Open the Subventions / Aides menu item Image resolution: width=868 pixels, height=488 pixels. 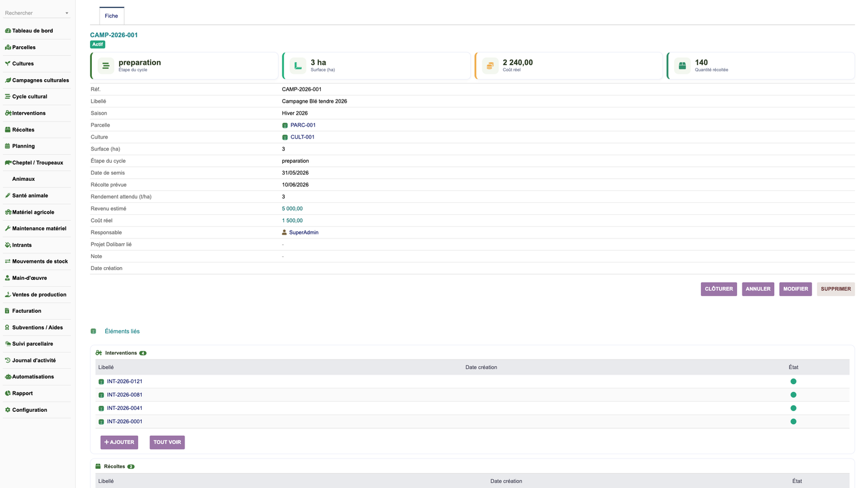[x=37, y=328]
